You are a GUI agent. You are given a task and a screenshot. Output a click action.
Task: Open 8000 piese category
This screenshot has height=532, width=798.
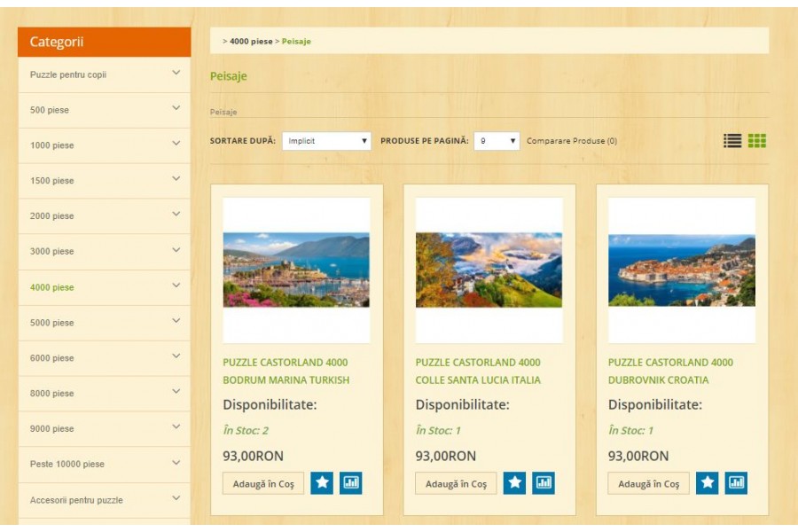pos(52,394)
